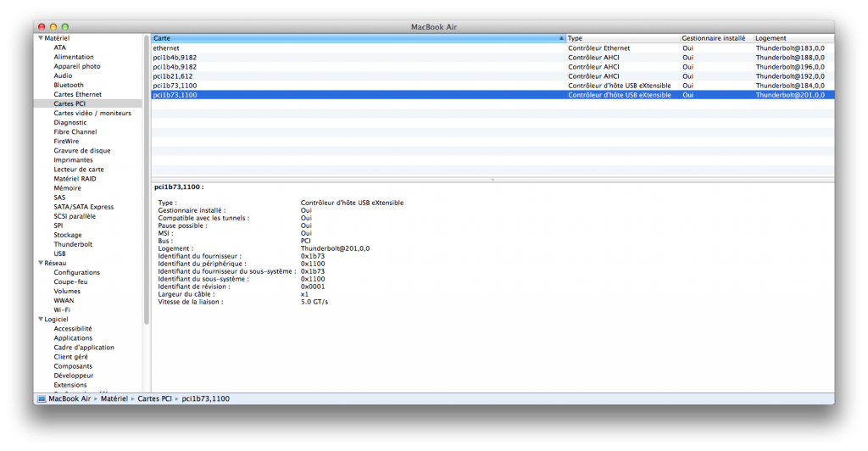Image resolution: width=868 pixels, height=451 pixels.
Task: Click the MacBook Air computer icon in path bar
Action: click(x=42, y=398)
